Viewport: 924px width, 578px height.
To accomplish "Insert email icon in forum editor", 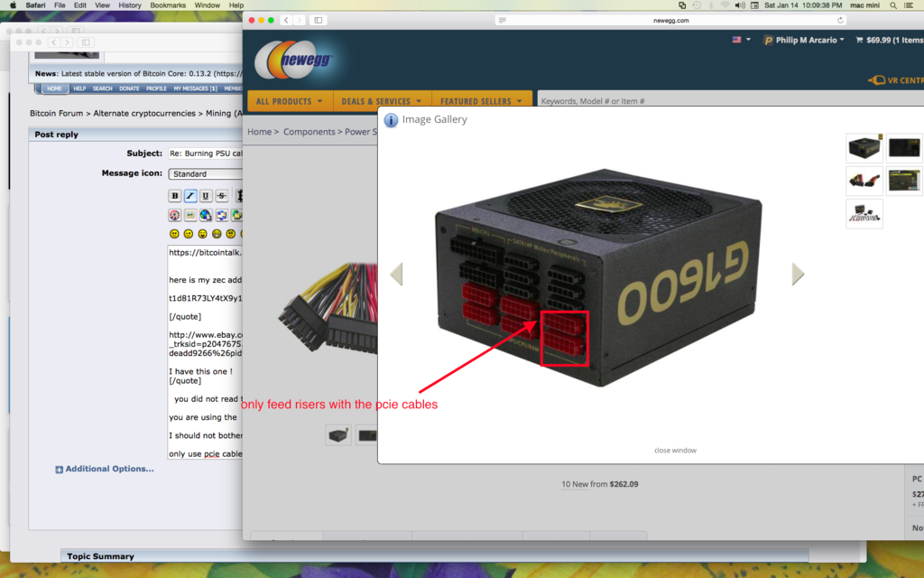I will (222, 215).
